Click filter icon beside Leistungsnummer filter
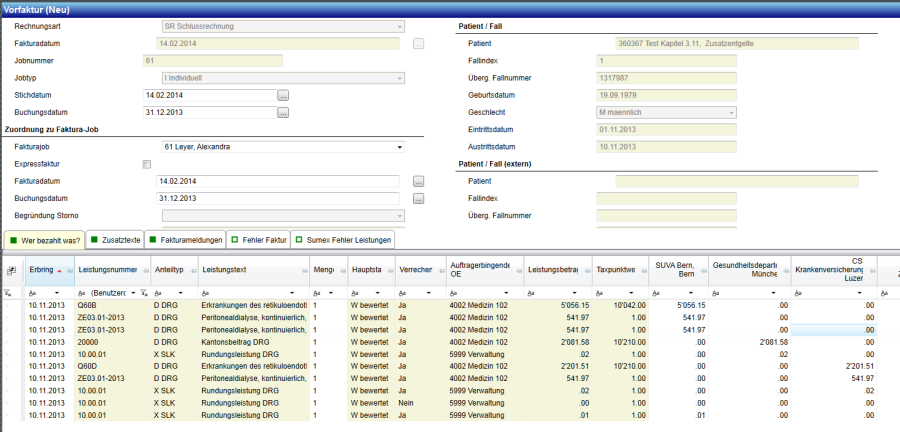900x432 pixels. pyautogui.click(x=144, y=292)
